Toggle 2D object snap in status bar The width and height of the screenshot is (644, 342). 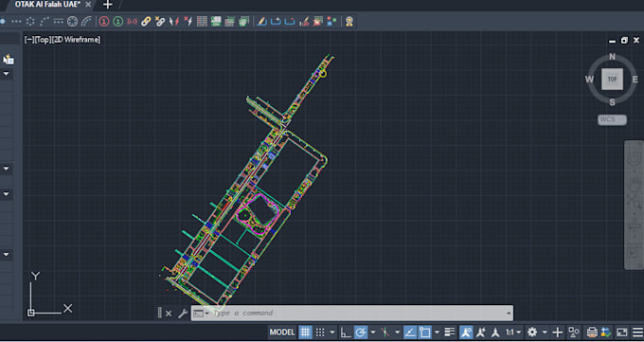pos(424,333)
